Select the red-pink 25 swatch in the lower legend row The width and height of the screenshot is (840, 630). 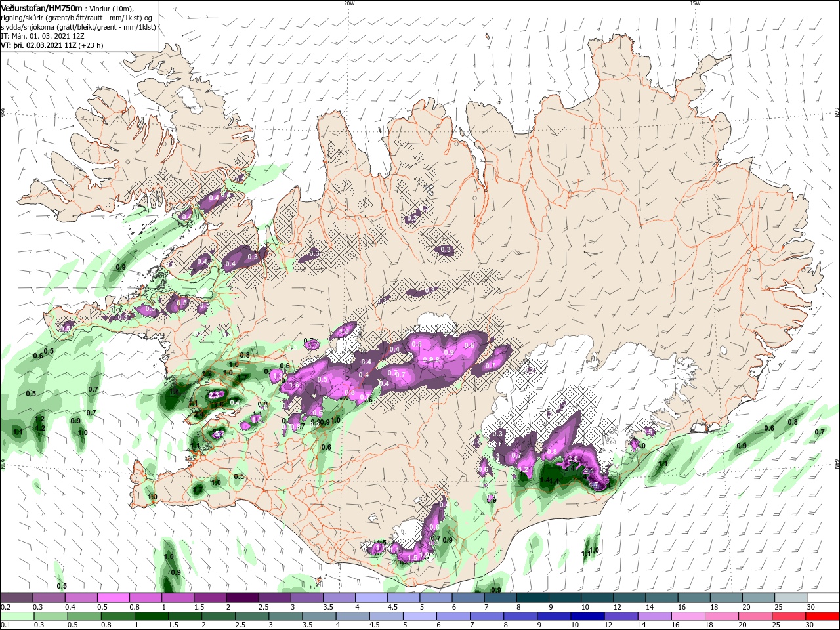click(789, 616)
